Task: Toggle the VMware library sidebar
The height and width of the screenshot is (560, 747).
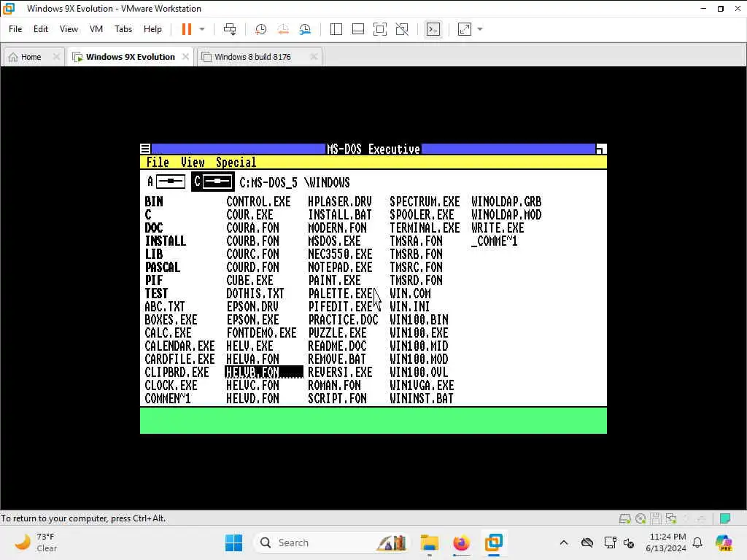Action: click(x=336, y=29)
